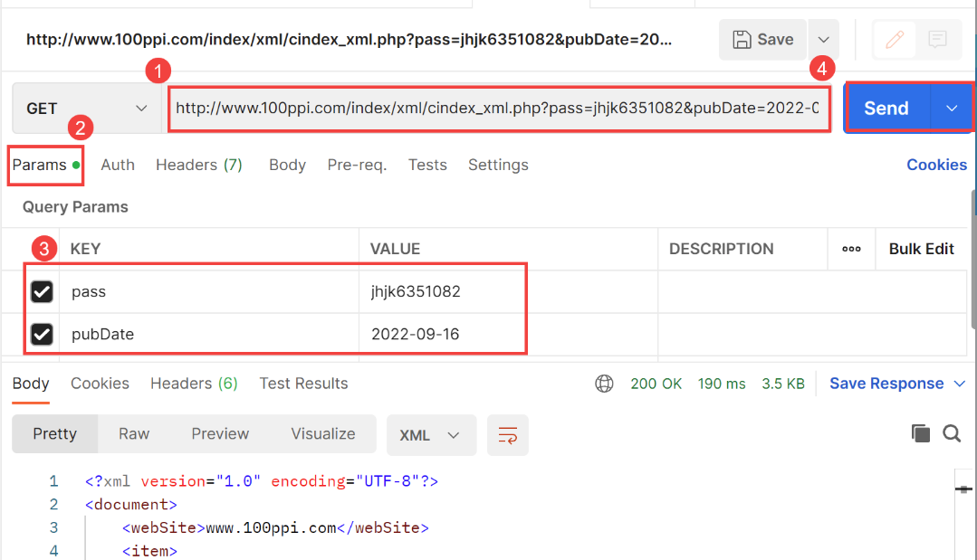Click the 2022-09-16 value cell

[x=508, y=334]
